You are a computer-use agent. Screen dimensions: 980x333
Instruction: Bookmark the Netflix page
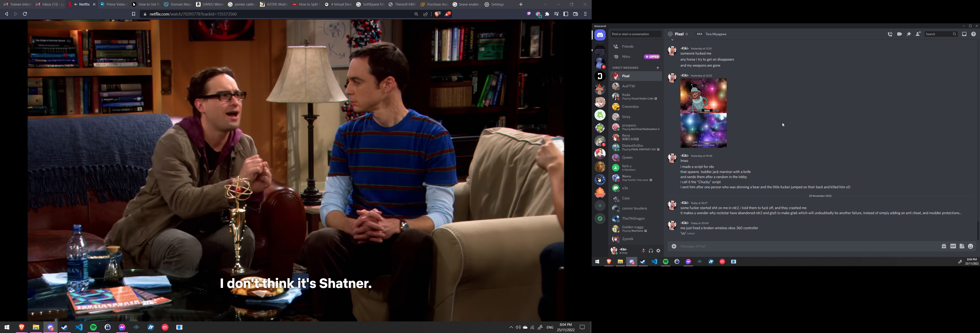(x=134, y=14)
